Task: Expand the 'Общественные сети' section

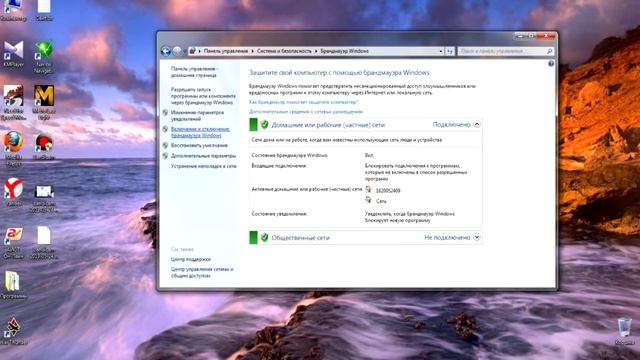Action: (x=477, y=237)
